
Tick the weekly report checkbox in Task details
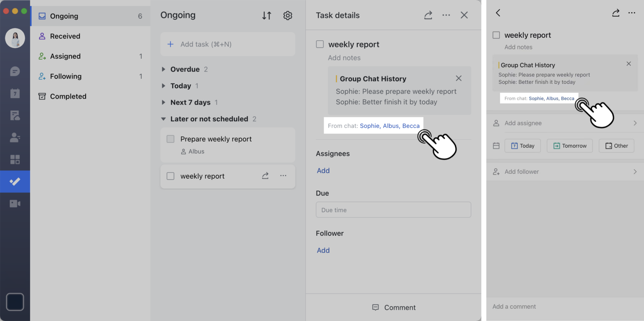(320, 44)
